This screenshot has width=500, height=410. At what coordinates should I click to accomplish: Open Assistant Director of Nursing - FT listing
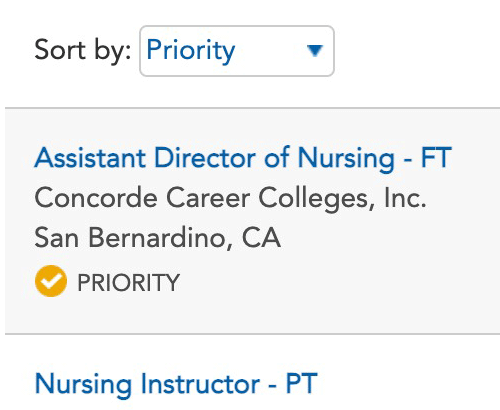[243, 158]
